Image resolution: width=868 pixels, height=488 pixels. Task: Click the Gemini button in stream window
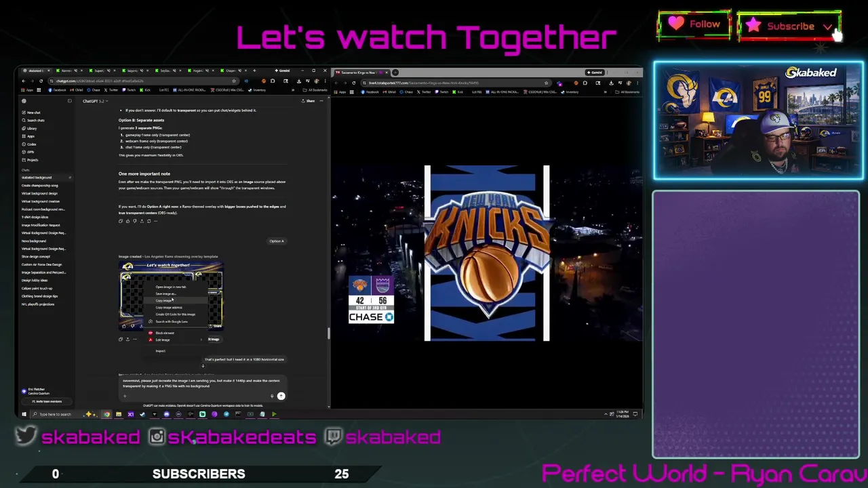595,73
